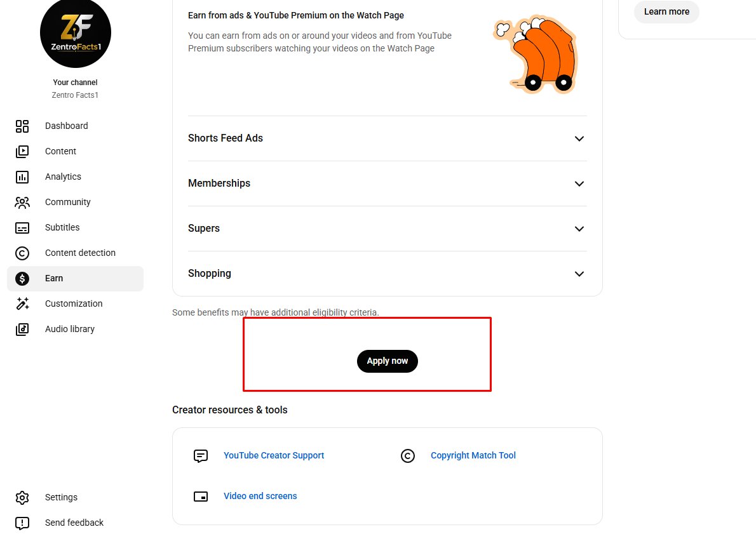This screenshot has width=756, height=541.
Task: Select Community in the sidebar
Action: [75, 203]
